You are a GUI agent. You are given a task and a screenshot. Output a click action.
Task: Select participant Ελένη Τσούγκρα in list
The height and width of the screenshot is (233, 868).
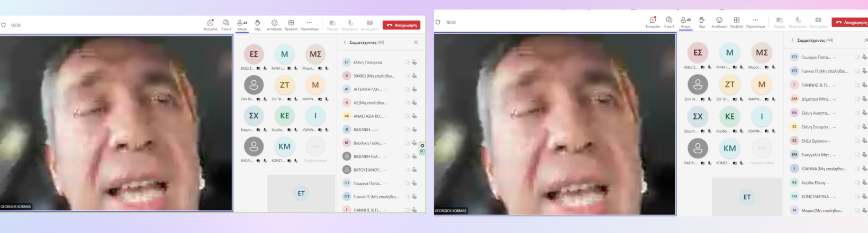point(367,62)
